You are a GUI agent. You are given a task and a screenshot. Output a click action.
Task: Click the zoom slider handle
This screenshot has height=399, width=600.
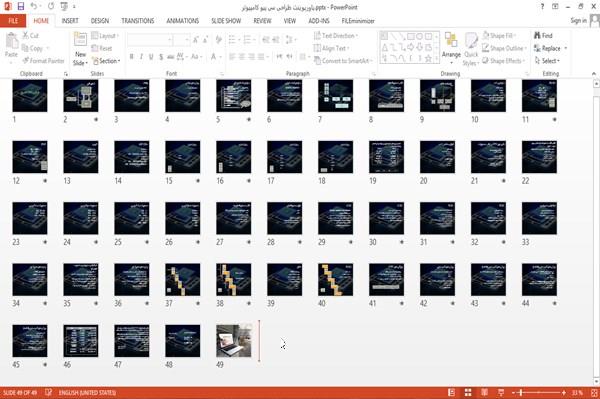click(521, 392)
